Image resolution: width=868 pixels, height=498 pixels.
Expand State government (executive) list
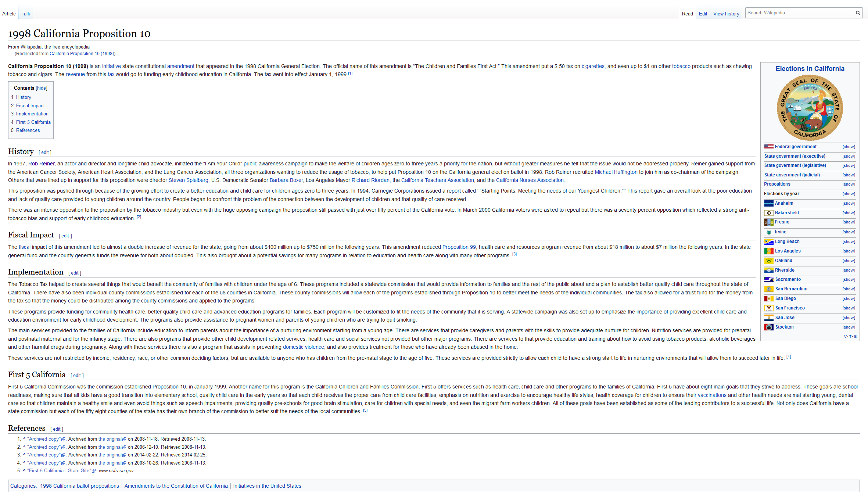[849, 157]
